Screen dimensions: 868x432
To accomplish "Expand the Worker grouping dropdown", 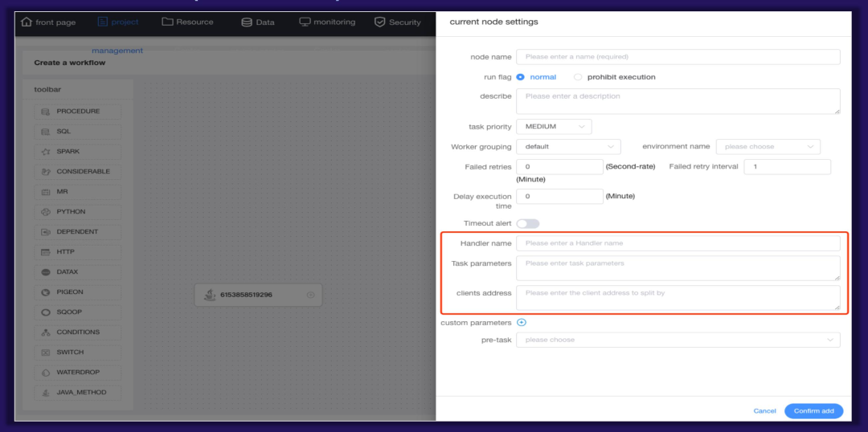I will point(568,147).
